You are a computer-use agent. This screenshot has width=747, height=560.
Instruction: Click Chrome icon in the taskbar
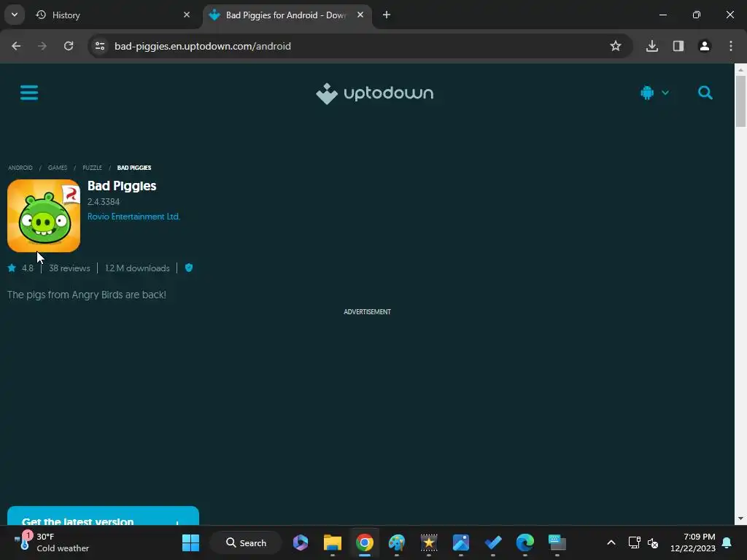[365, 542]
